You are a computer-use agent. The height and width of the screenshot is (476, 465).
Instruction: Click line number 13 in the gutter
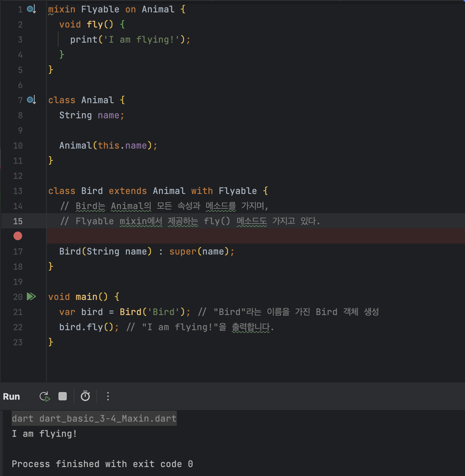pos(18,191)
